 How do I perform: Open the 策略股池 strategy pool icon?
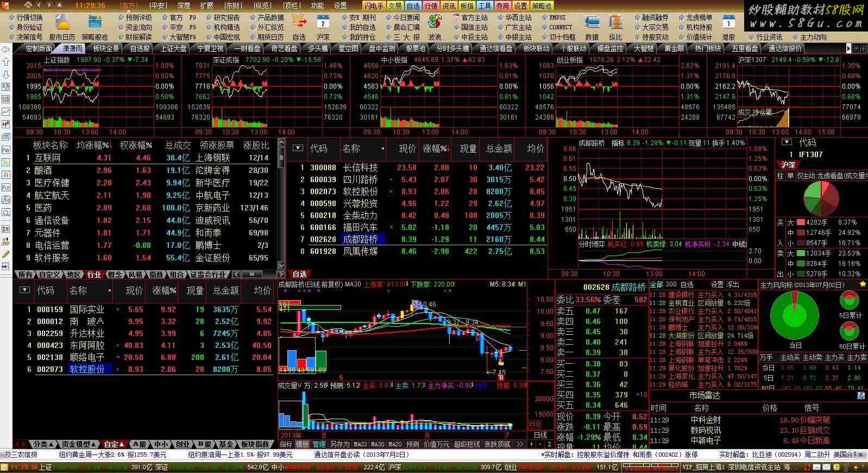(95, 23)
